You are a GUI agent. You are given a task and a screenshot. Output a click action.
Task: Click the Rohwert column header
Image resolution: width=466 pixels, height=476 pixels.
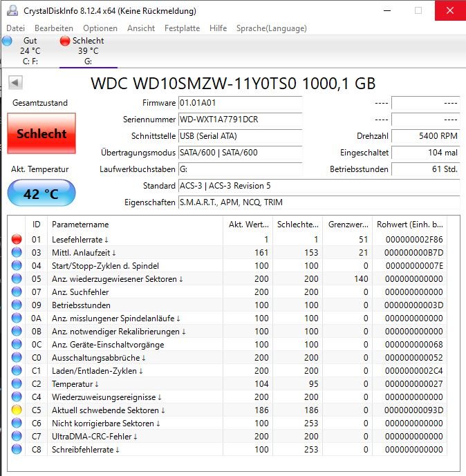pyautogui.click(x=409, y=225)
